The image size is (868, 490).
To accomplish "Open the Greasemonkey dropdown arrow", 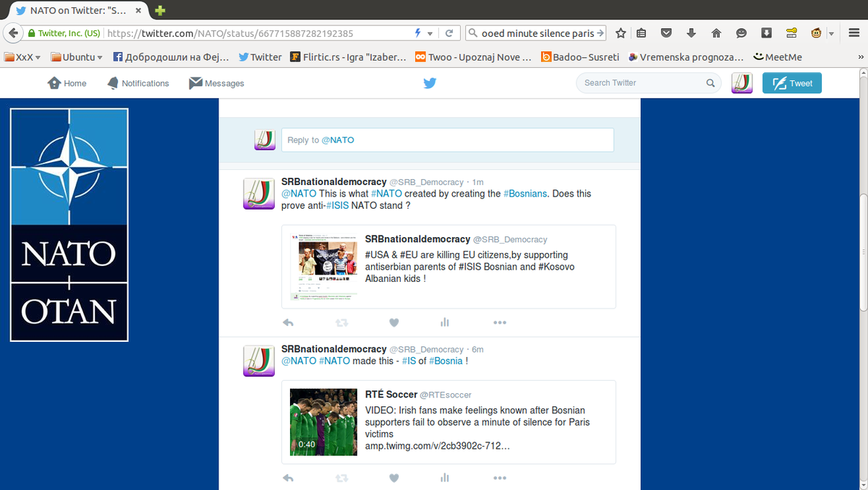I will (x=831, y=34).
